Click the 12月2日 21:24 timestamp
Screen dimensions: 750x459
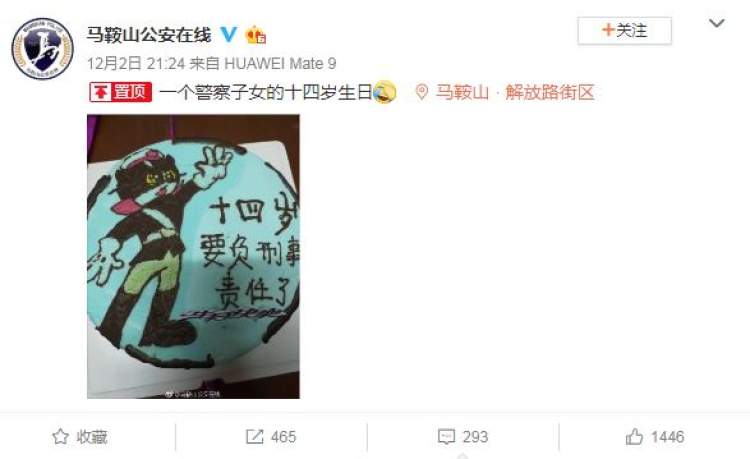tap(135, 63)
